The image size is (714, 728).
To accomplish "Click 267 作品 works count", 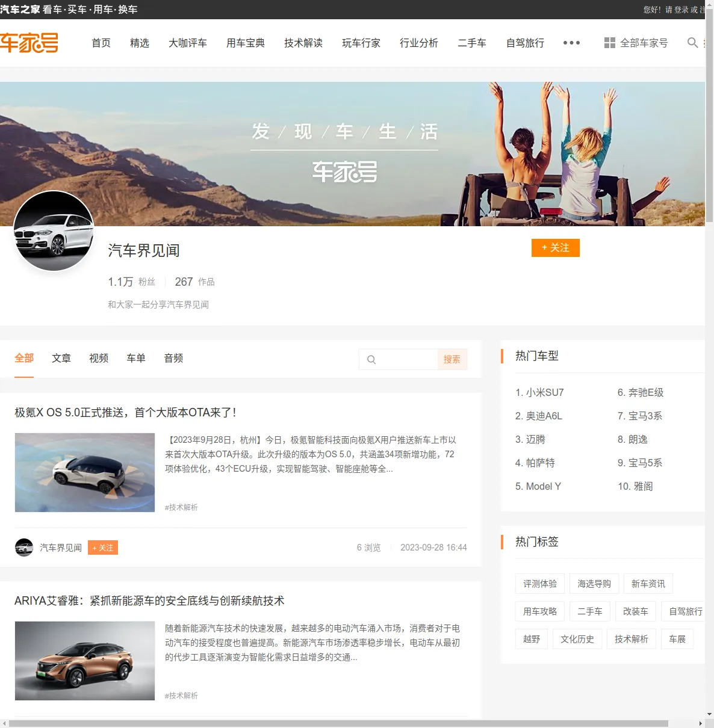I will pos(194,282).
